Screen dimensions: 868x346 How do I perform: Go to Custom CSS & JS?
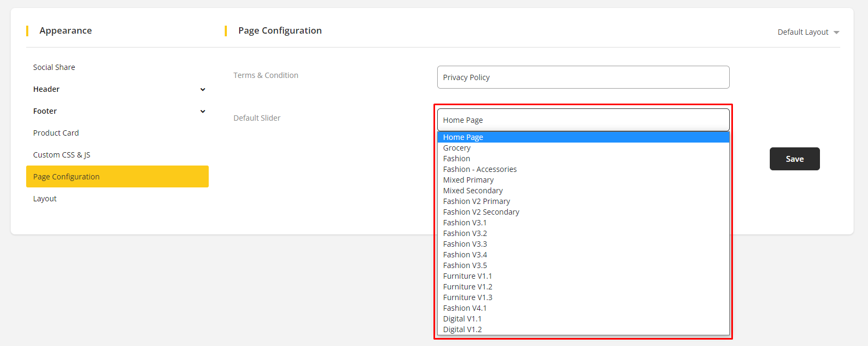(x=61, y=155)
